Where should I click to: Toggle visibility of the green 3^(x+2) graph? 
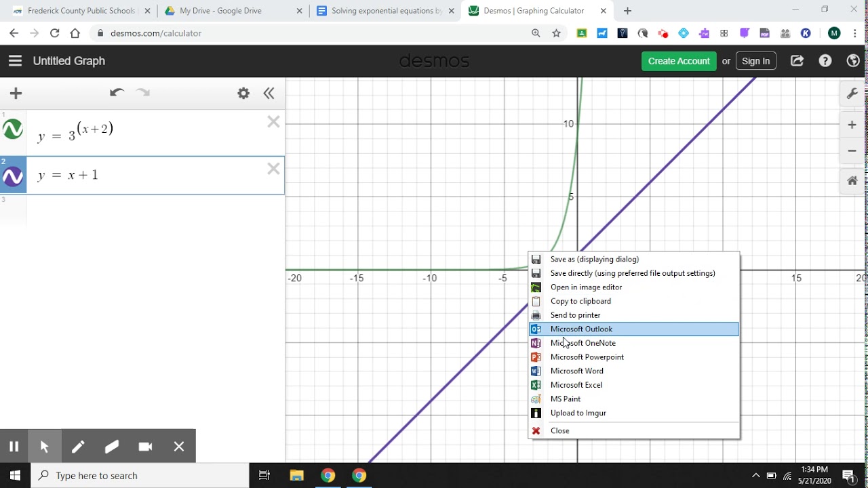(13, 129)
